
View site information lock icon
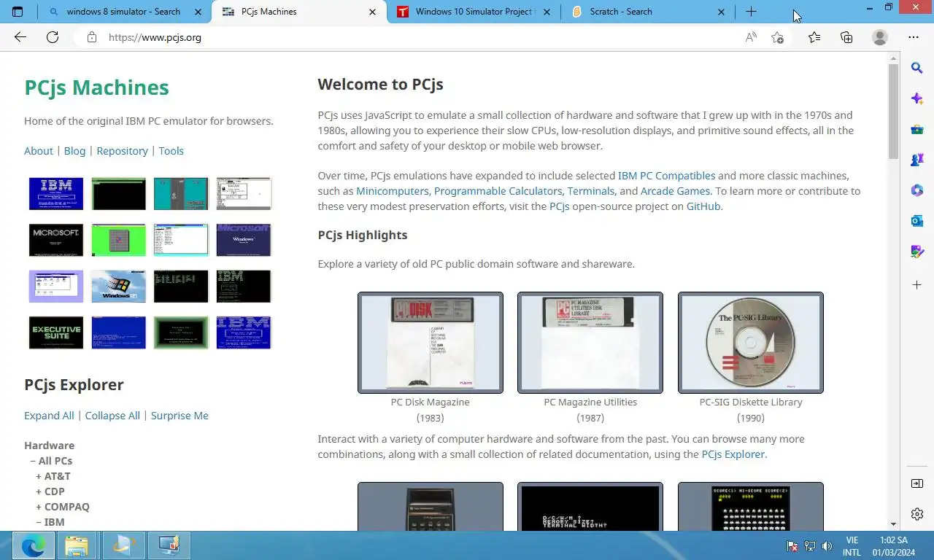point(92,37)
